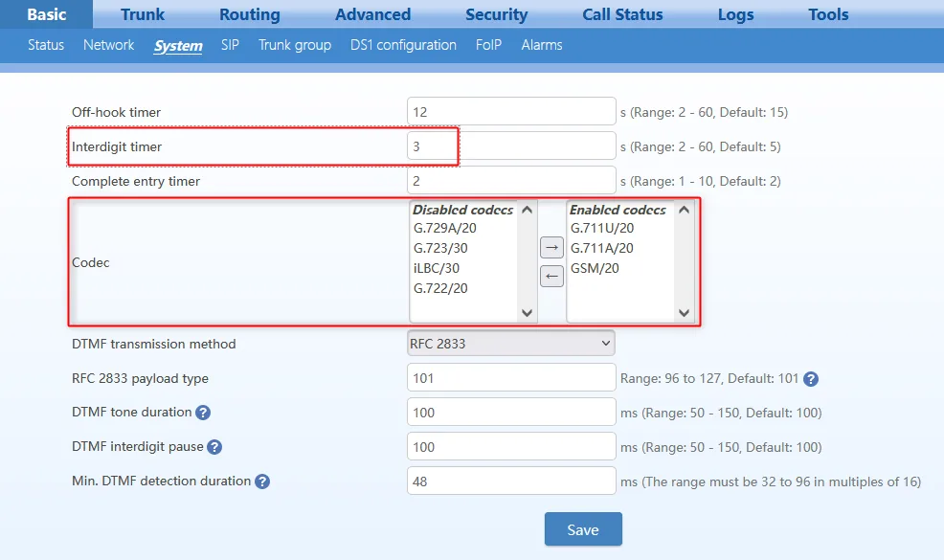Move selected codec to Enabled codecs list
Viewport: 944px width, 560px height.
[551, 248]
